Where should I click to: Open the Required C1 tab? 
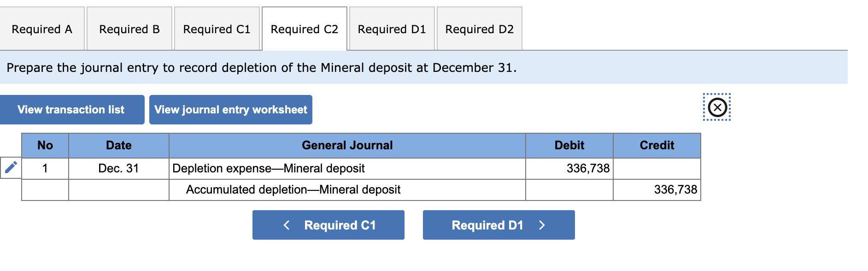tap(216, 29)
